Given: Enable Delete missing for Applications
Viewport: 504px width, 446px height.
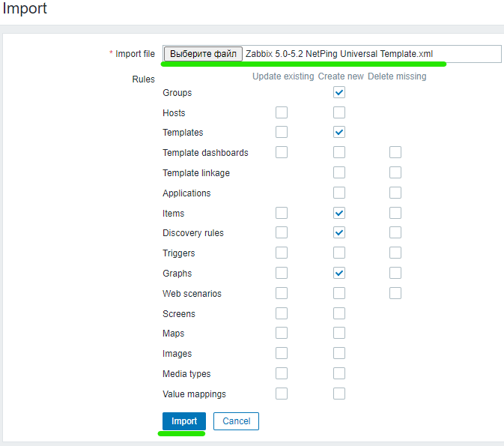Looking at the screenshot, I should click(395, 193).
